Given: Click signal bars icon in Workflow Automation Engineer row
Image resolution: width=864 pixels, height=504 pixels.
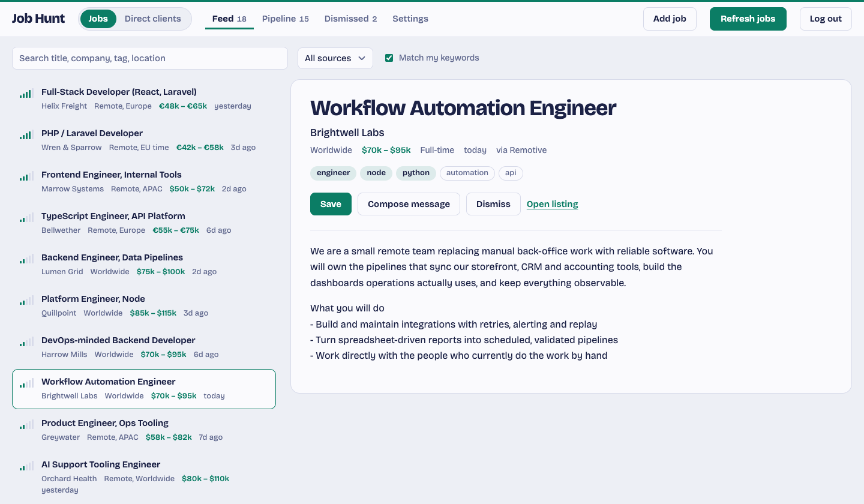Looking at the screenshot, I should point(26,383).
